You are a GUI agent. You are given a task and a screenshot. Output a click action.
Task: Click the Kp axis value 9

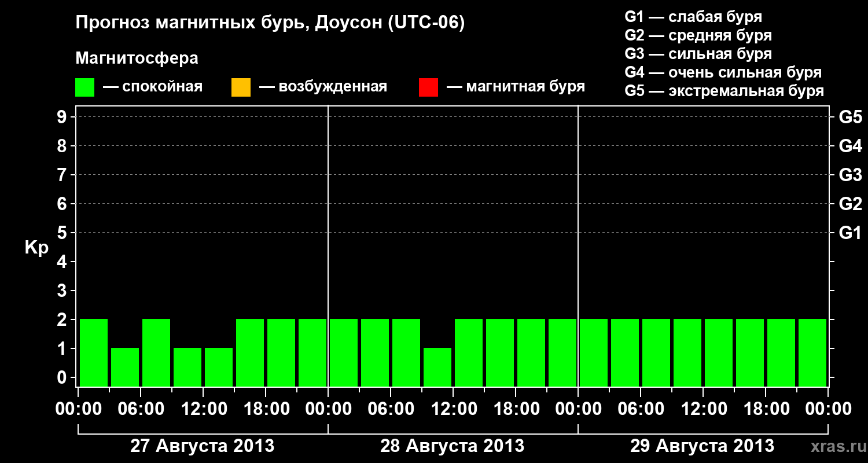63,117
